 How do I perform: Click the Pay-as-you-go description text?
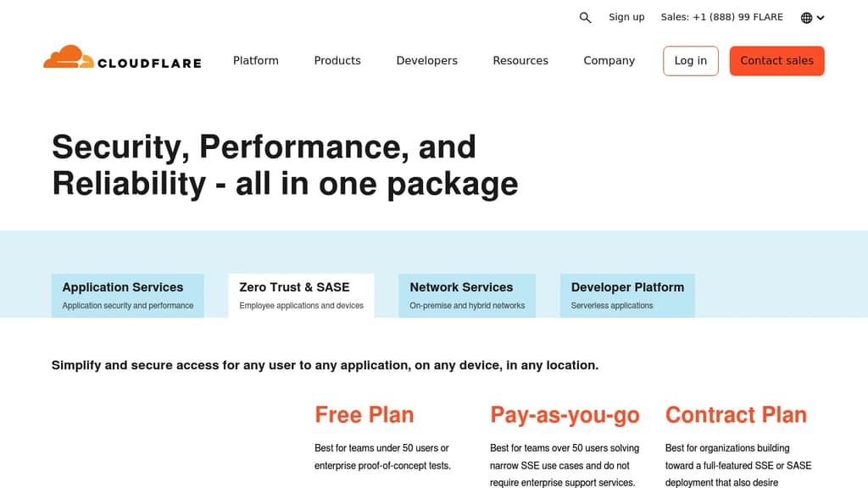click(564, 465)
